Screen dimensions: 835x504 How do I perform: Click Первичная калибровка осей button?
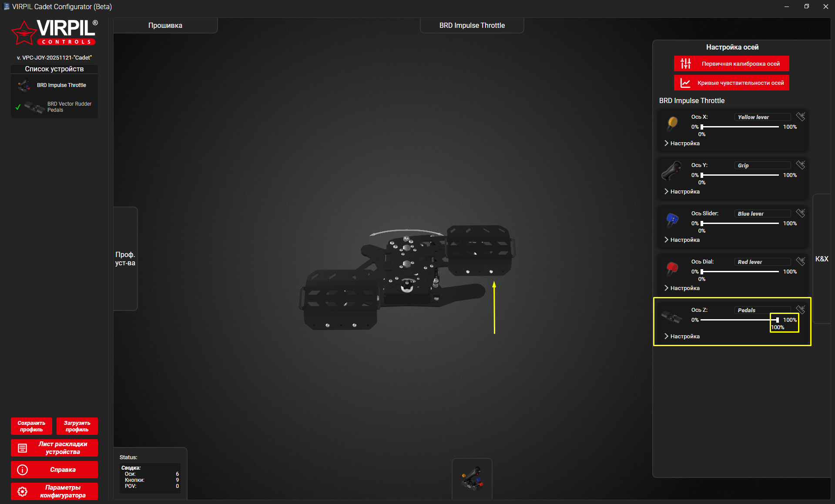click(731, 64)
